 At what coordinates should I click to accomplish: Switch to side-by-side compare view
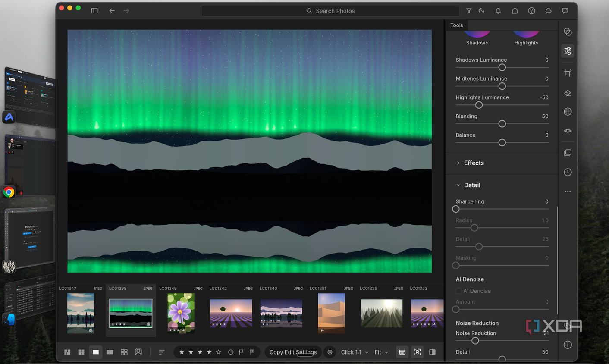tap(110, 352)
